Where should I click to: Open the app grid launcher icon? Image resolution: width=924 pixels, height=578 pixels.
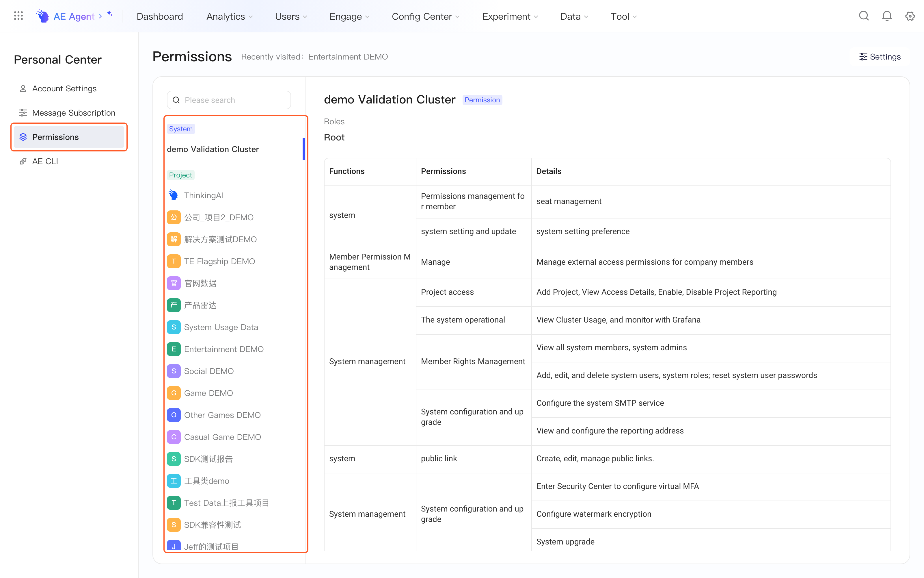click(x=18, y=16)
